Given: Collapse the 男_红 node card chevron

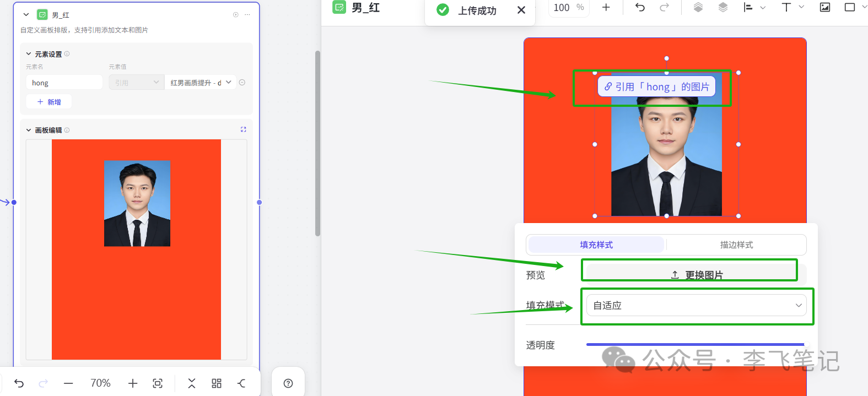Looking at the screenshot, I should (26, 15).
